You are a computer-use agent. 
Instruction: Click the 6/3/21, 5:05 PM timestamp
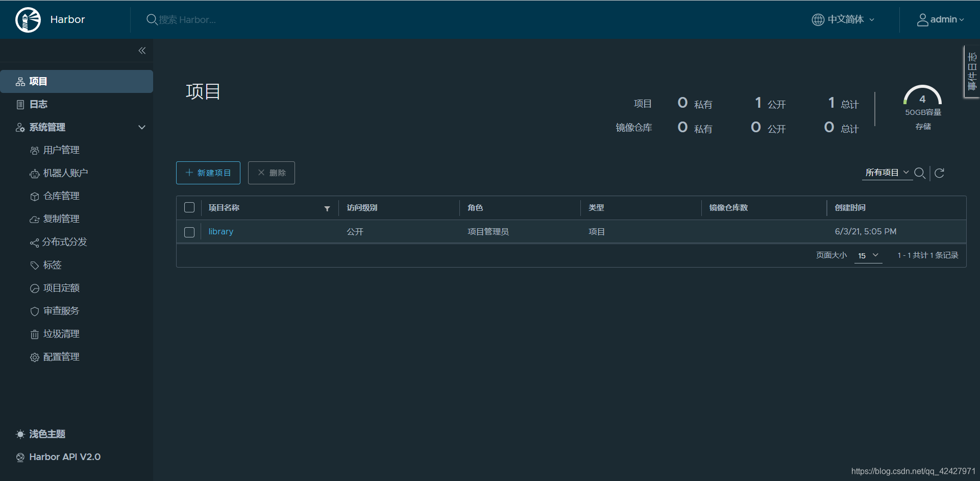[x=866, y=231]
